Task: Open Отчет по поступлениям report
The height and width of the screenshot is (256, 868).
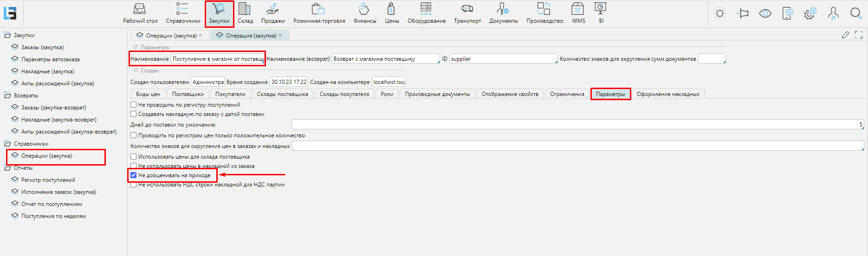Action: pos(52,204)
